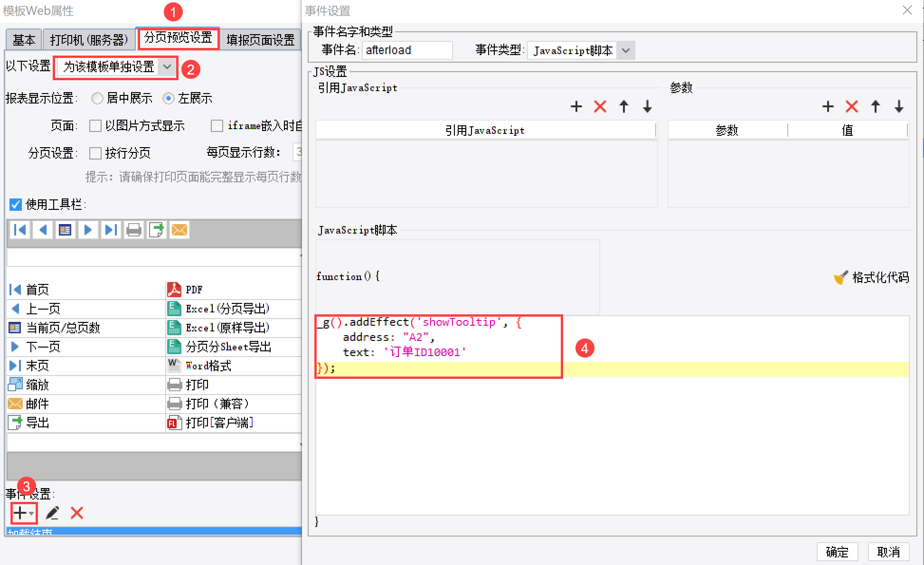Click the first page toolbar icon
The width and height of the screenshot is (924, 565).
point(20,230)
